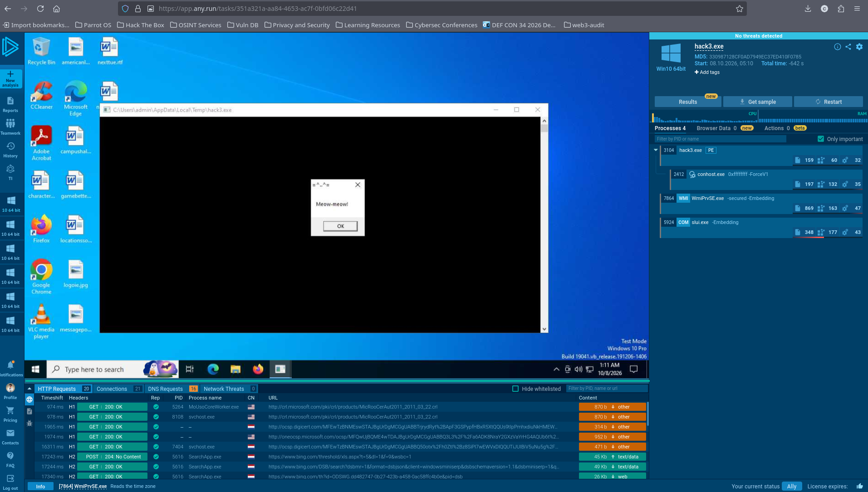
Task: Toggle the Only important checkbox
Action: (820, 139)
